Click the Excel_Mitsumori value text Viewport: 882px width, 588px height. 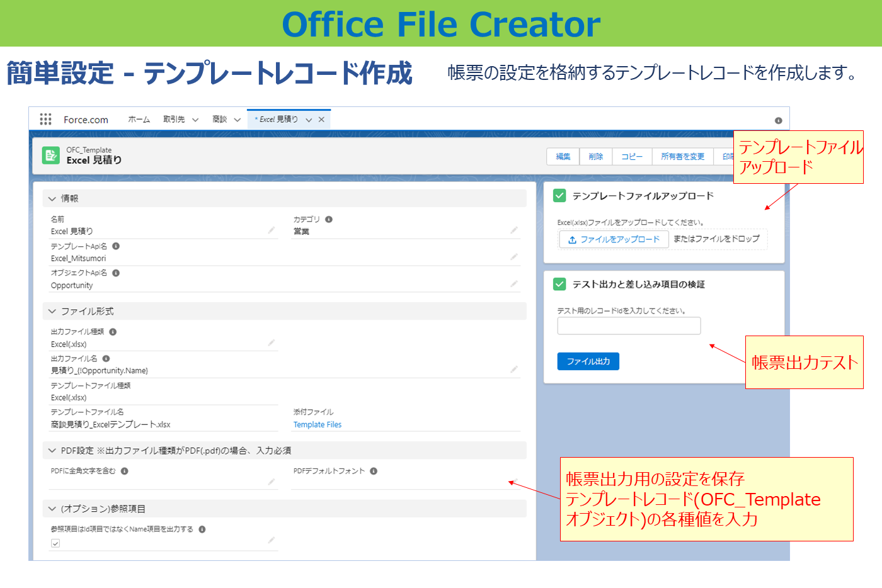(x=79, y=259)
